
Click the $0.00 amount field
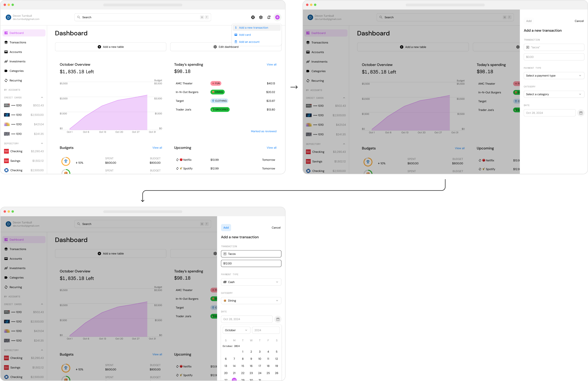click(x=554, y=57)
